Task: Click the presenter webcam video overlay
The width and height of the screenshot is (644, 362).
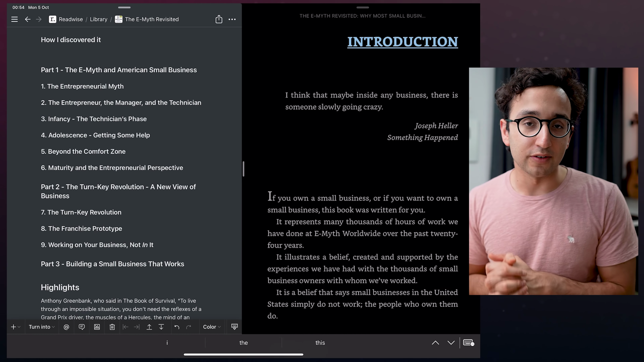Action: 553,181
